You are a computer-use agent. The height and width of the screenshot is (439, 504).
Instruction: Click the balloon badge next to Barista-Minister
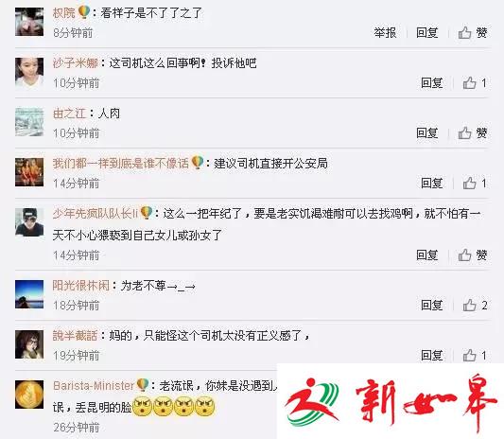143,385
